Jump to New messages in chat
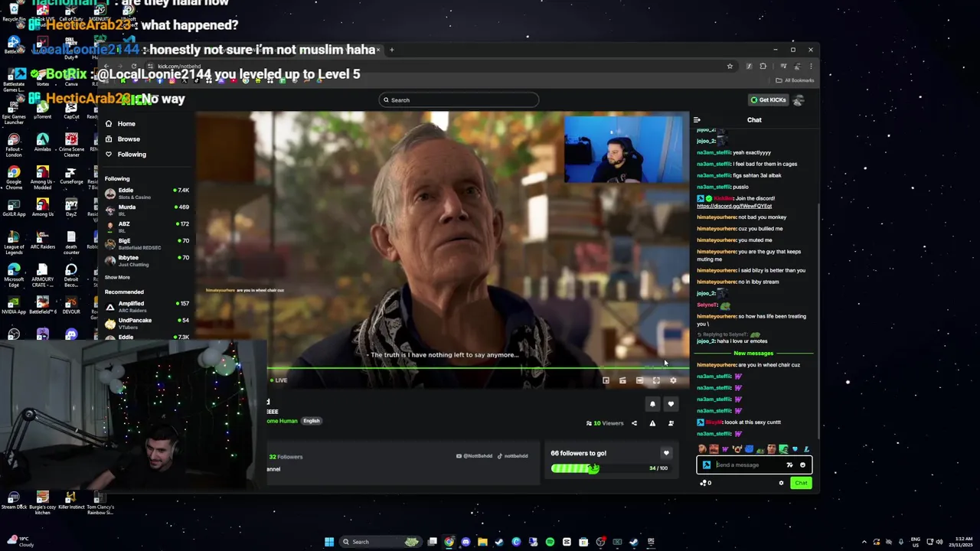The width and height of the screenshot is (980, 551). [753, 354]
